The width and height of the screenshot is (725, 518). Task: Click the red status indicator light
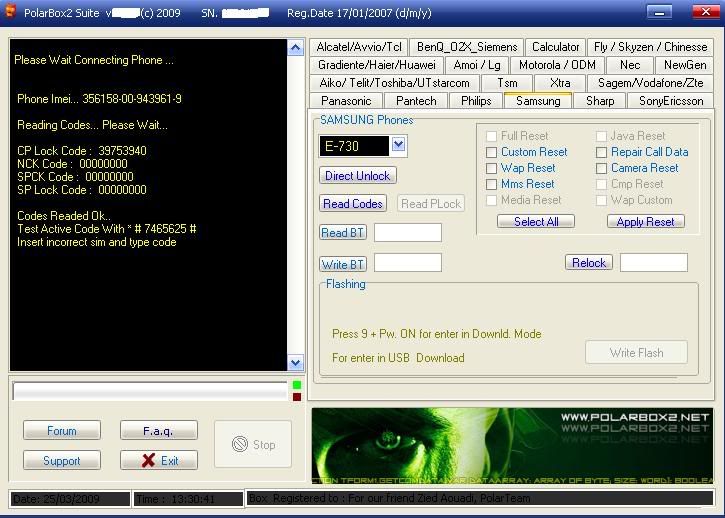[297, 397]
